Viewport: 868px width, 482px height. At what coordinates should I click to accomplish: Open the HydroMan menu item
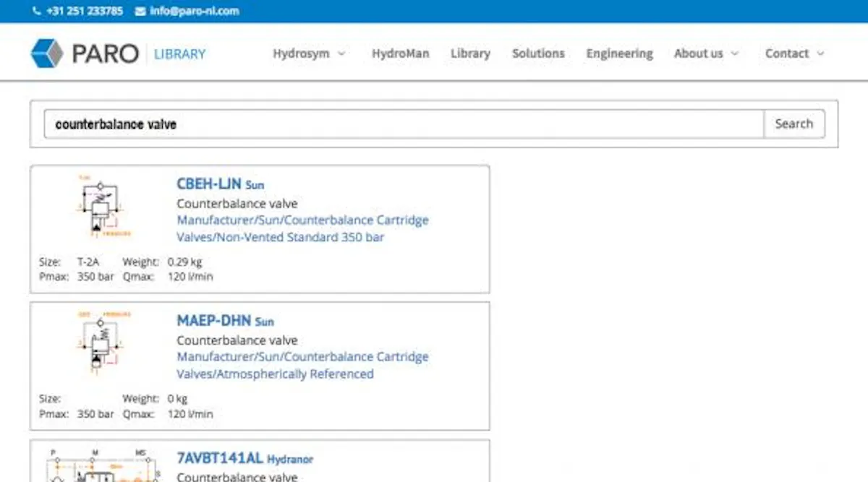pos(400,53)
